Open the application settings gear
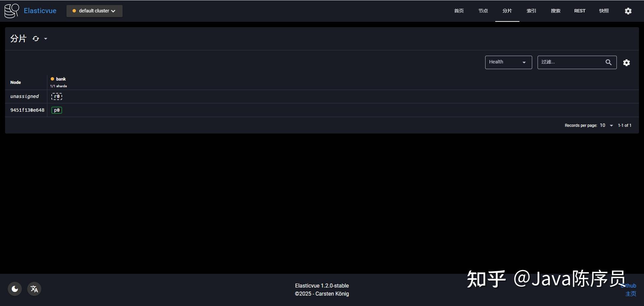The width and height of the screenshot is (644, 306). coord(628,11)
